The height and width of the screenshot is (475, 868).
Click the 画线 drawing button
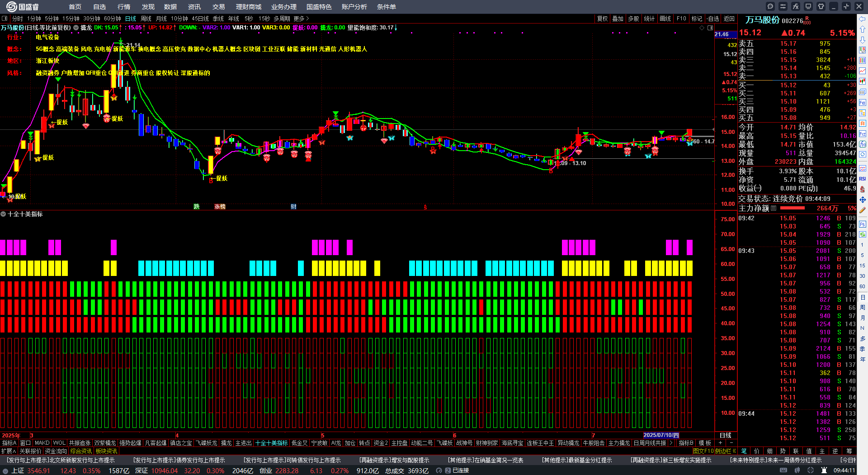click(665, 19)
